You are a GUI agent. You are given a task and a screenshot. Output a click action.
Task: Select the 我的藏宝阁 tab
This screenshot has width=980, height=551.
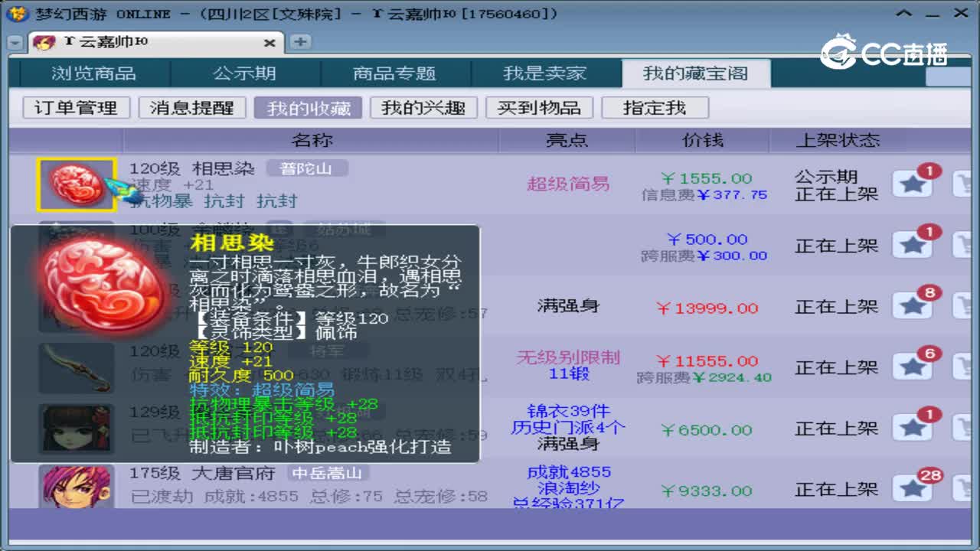696,73
